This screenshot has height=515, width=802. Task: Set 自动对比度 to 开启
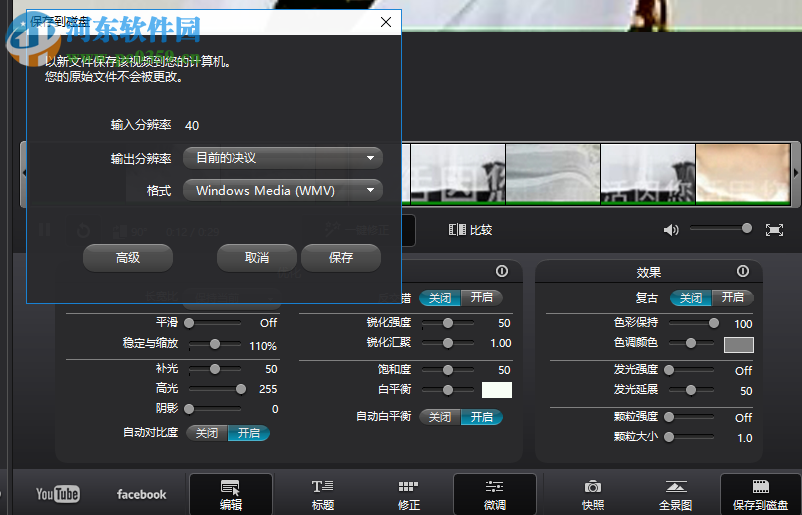tap(249, 433)
